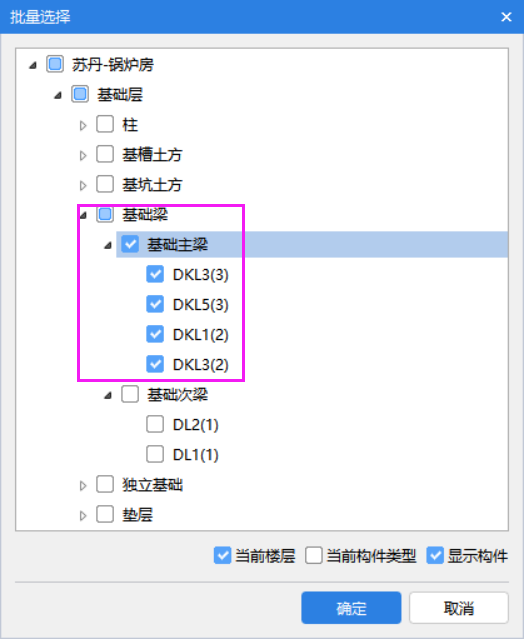Select the DL1(1) tree item label
524x639 pixels.
pos(196,454)
